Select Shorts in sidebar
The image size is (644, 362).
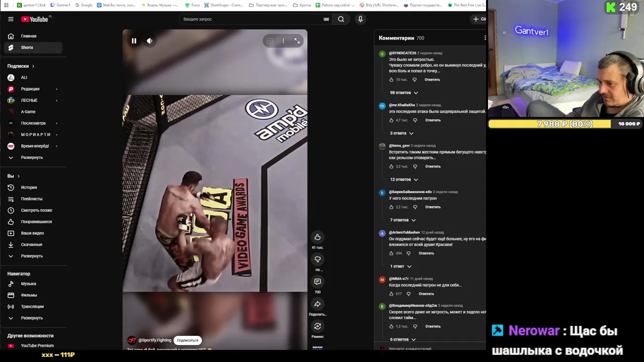[x=33, y=47]
